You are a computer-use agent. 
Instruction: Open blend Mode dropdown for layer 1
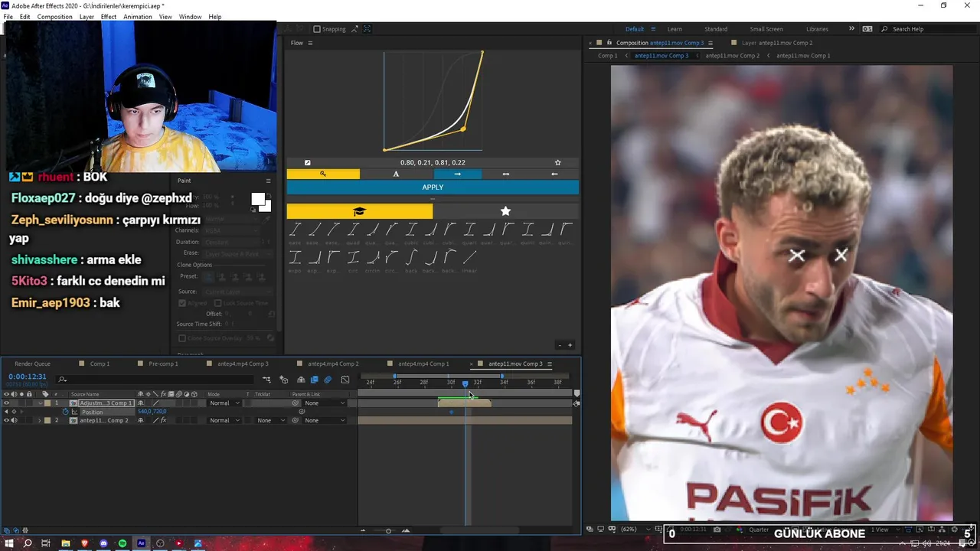point(224,403)
